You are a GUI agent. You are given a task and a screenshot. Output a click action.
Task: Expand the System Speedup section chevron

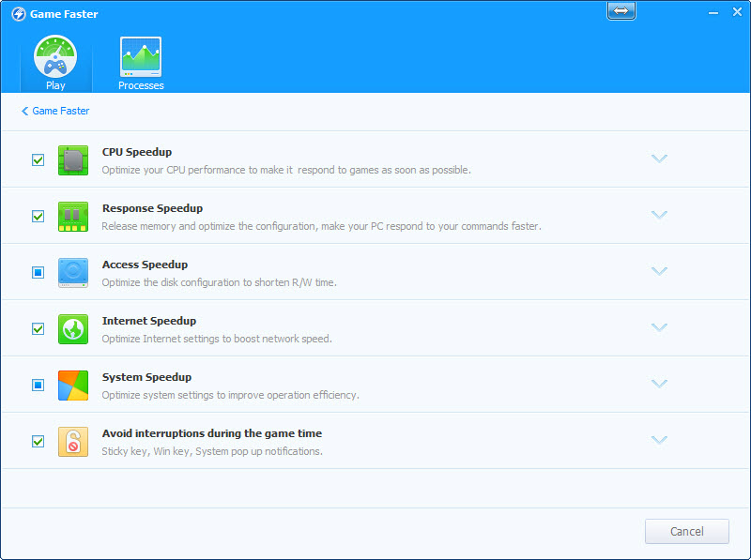[659, 384]
